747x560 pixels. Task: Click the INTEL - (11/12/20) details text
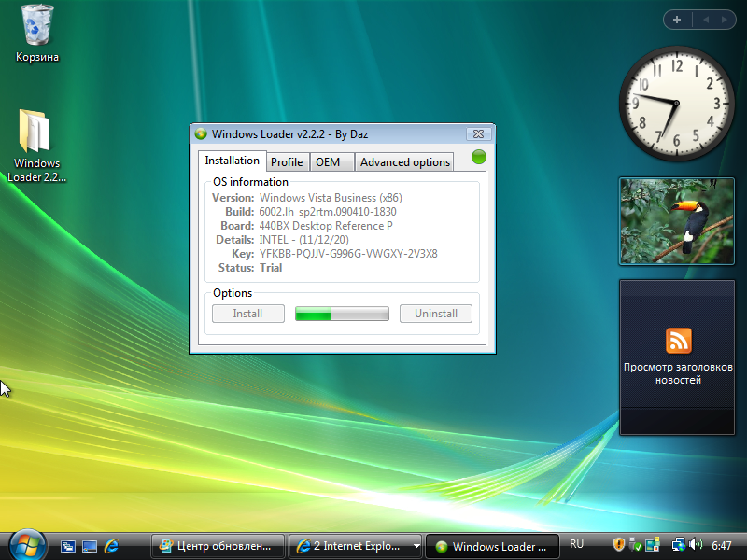[304, 240]
